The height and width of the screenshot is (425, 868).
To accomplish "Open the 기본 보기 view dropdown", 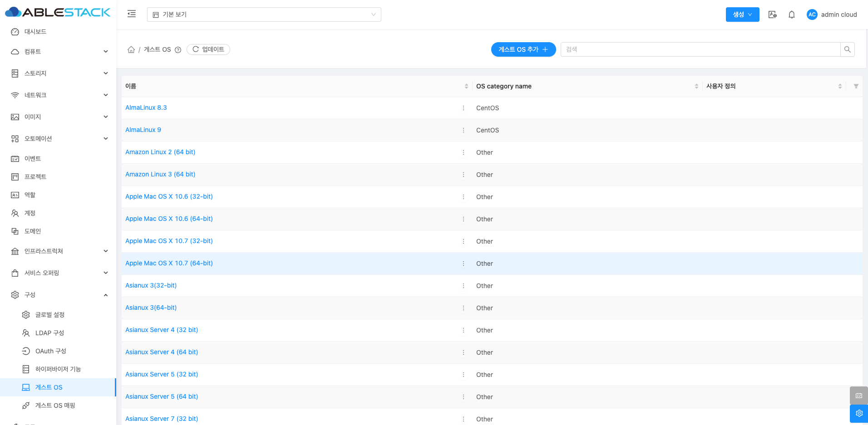I will pyautogui.click(x=264, y=15).
